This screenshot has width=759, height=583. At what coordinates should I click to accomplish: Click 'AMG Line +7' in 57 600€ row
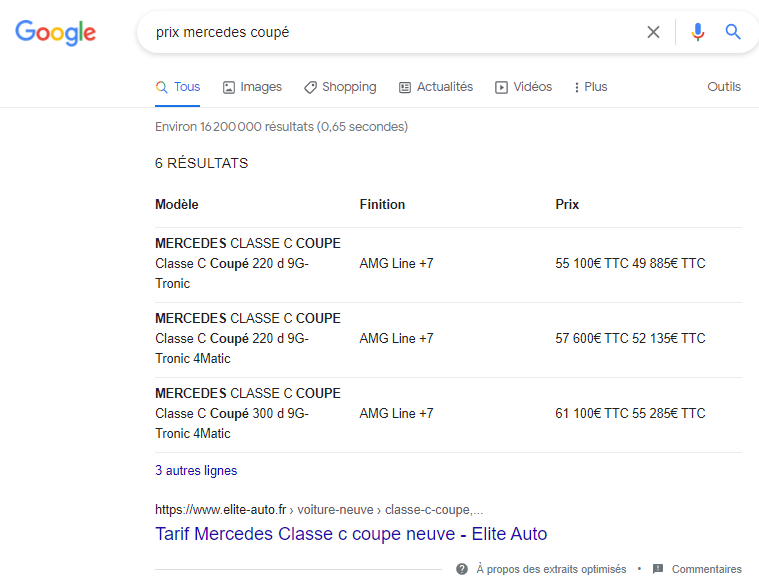[x=396, y=338]
